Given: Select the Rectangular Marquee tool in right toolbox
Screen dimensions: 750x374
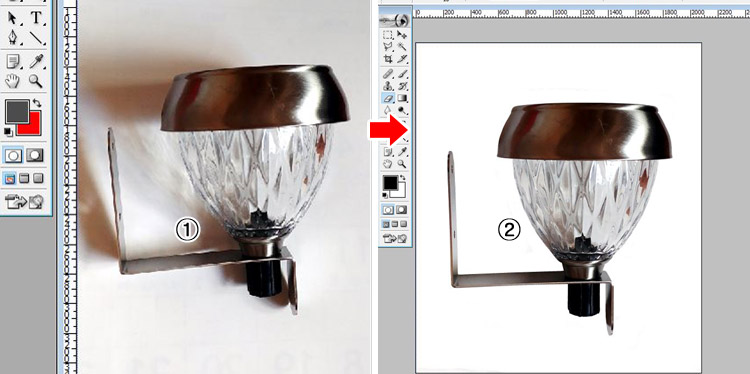Looking at the screenshot, I should click(388, 35).
